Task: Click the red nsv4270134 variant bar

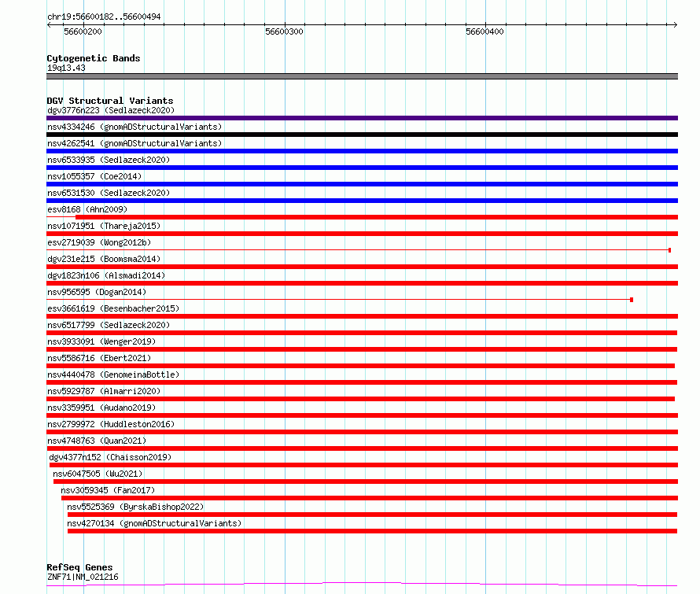Action: tap(372, 531)
